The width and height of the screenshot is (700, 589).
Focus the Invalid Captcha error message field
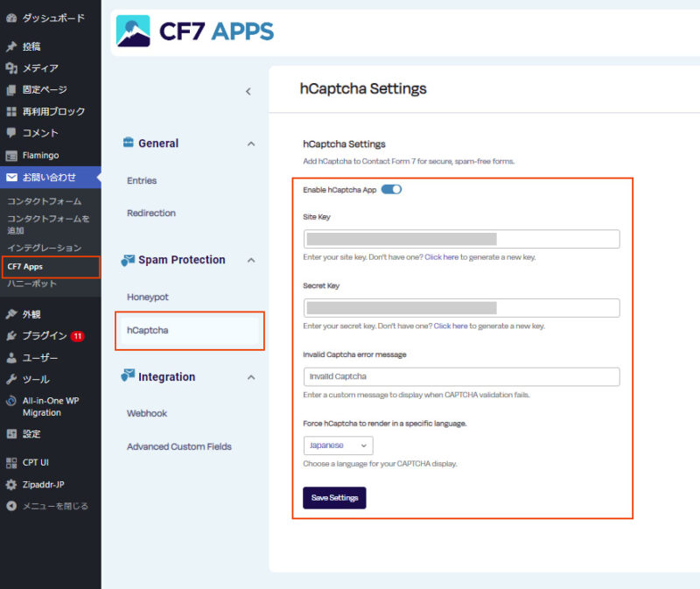(x=461, y=376)
